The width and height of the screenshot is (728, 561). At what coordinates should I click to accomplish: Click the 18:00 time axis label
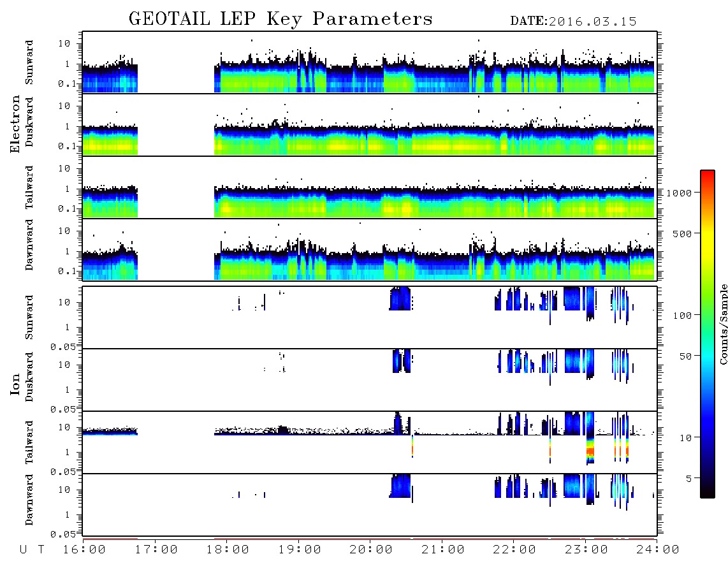point(228,550)
